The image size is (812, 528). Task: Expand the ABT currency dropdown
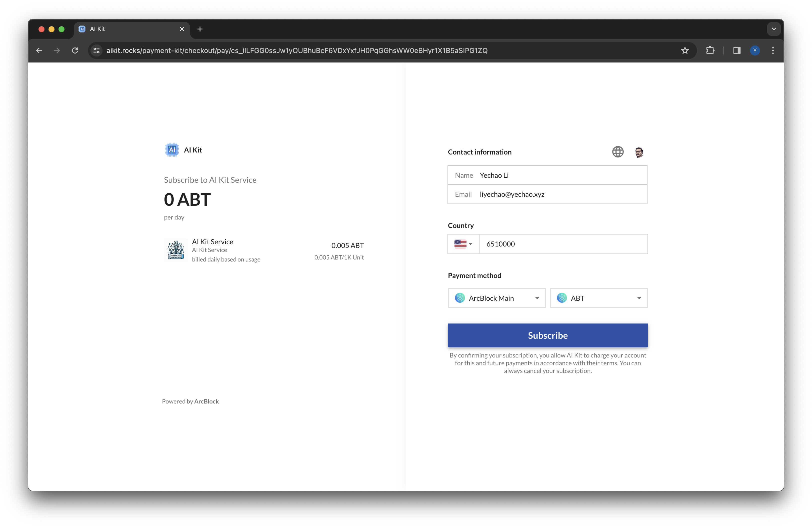pos(598,298)
